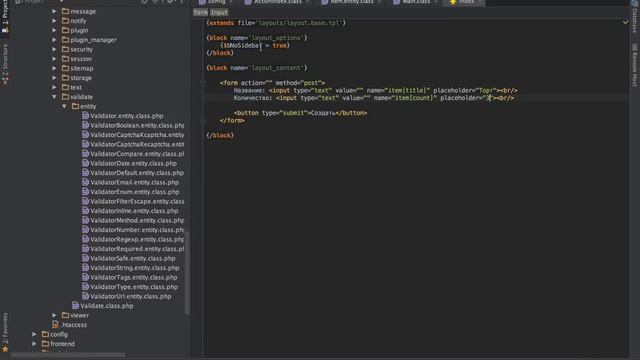Collapse the entity folder arrow

[64, 106]
